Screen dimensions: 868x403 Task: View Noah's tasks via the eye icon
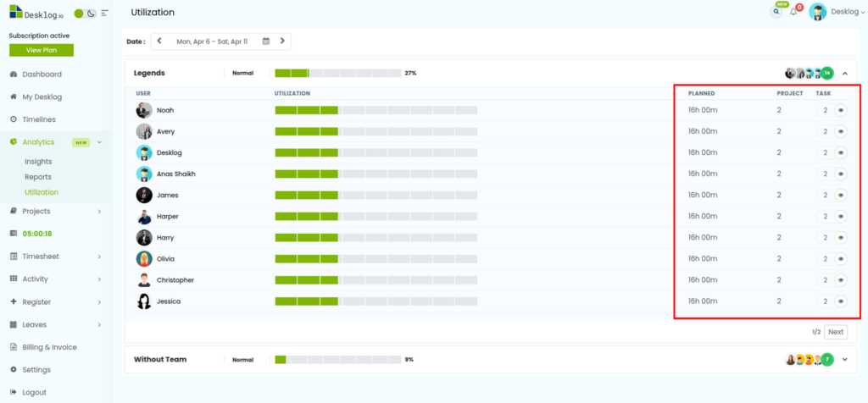841,110
